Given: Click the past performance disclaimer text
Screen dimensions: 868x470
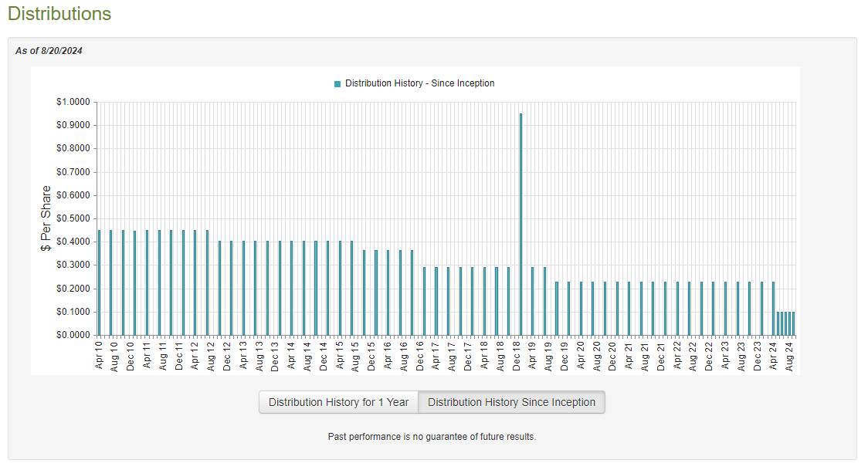Looking at the screenshot, I should tap(432, 437).
